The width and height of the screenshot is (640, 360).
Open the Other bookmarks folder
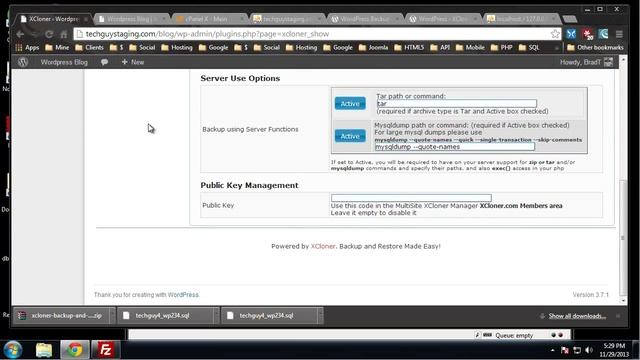point(595,48)
